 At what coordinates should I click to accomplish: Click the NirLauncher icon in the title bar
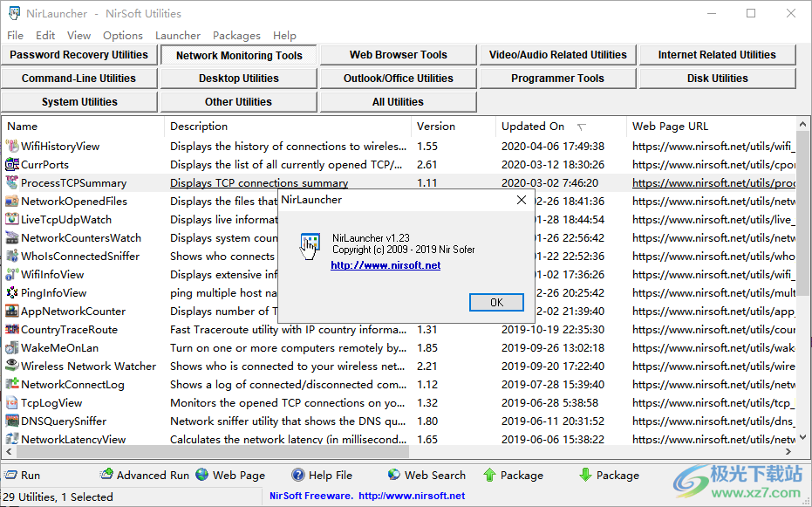tap(14, 13)
